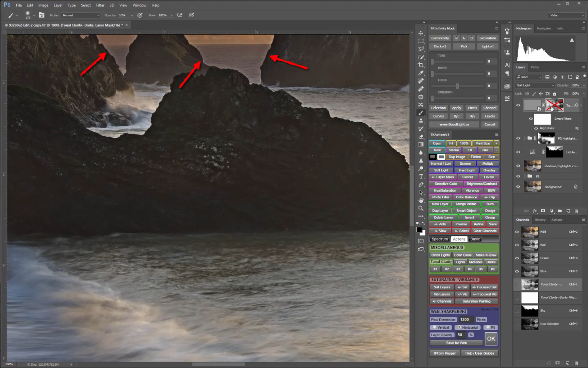Add layer mask icon at Layers panel bottom
The width and height of the screenshot is (588, 368).
(543, 211)
